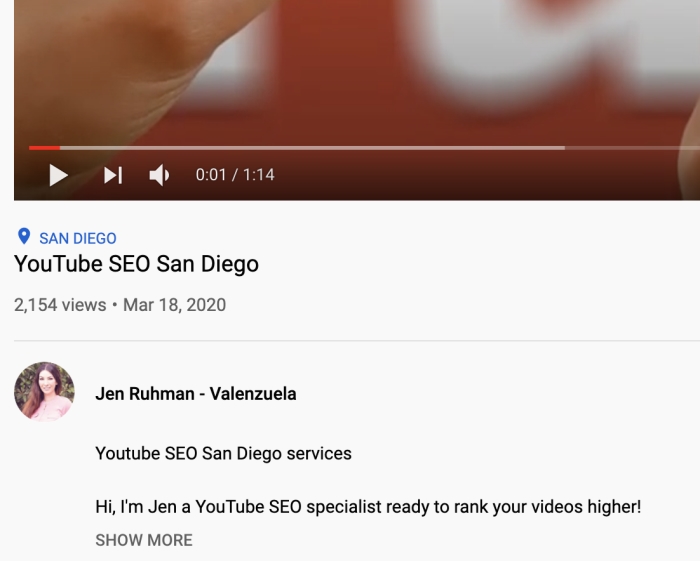The height and width of the screenshot is (561, 700).
Task: Click the 2,154 views count
Action: point(60,305)
